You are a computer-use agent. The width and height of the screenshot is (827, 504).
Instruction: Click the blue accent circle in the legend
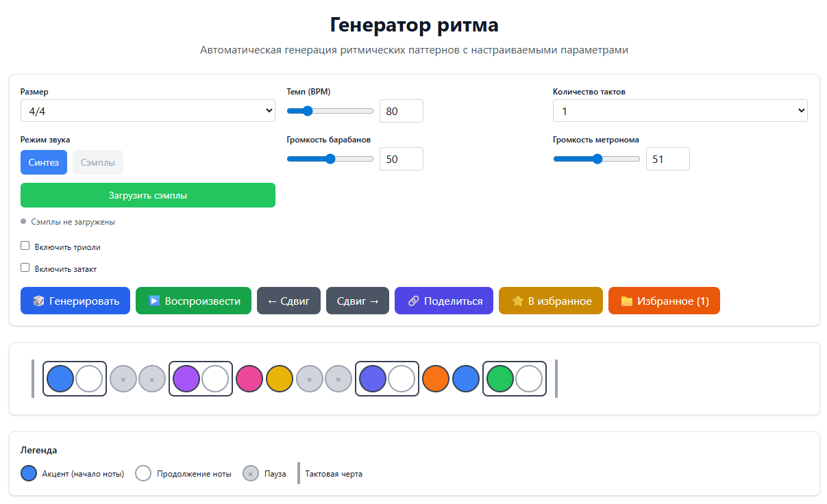(x=28, y=473)
